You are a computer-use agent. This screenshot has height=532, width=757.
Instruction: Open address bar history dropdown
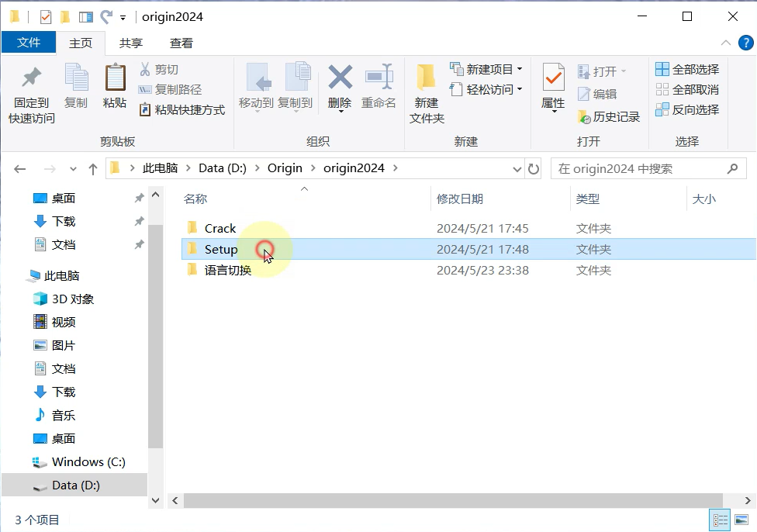(x=517, y=169)
